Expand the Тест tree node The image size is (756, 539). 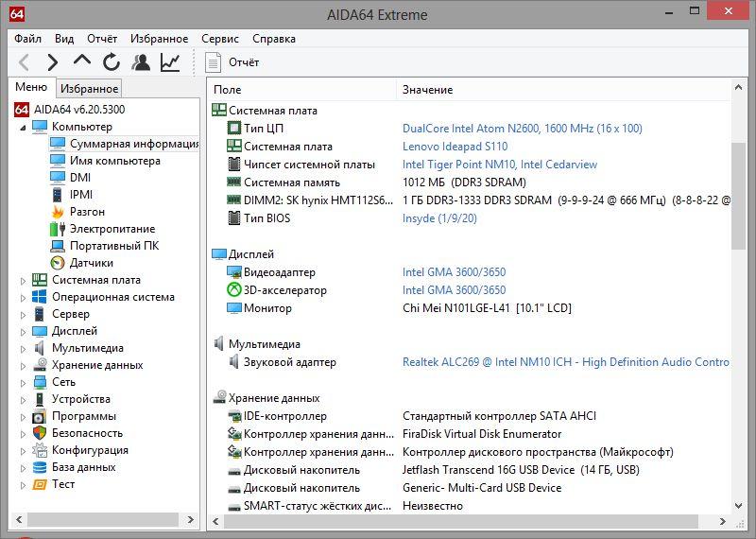tap(23, 485)
